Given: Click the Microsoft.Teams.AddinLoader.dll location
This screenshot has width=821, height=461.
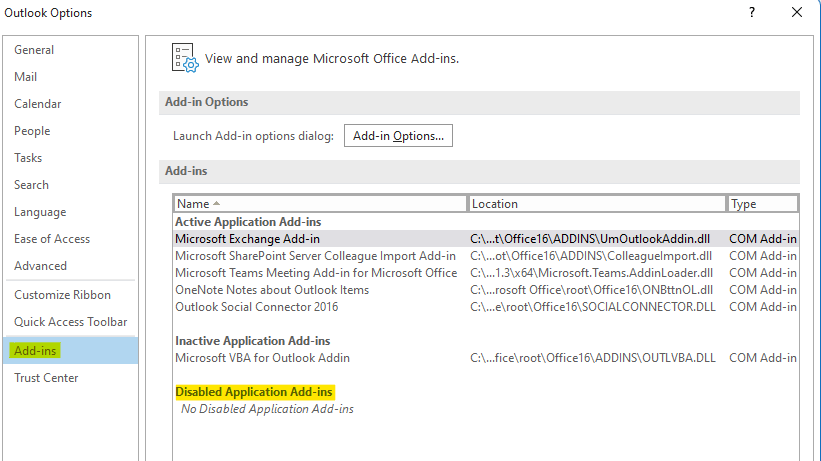Looking at the screenshot, I should pyautogui.click(x=592, y=273).
